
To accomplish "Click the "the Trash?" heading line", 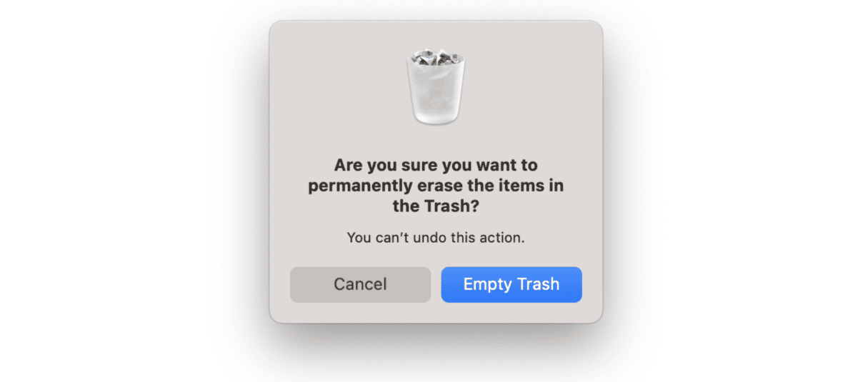I will point(436,207).
